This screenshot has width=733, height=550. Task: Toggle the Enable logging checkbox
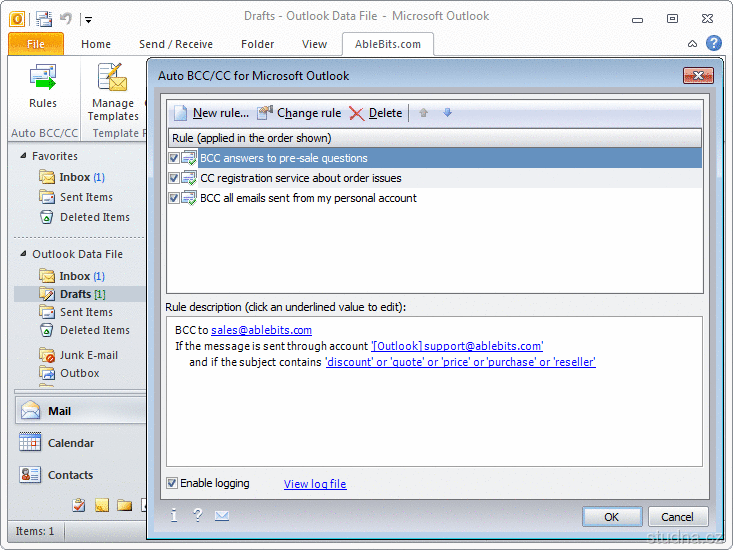[x=172, y=483]
